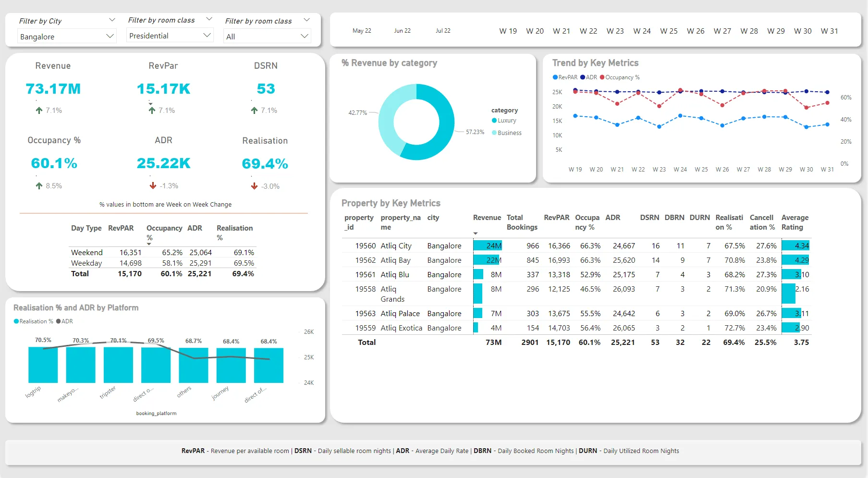Click the Revenue column sort arrow
Viewport: 868px width, 478px height.
click(476, 233)
